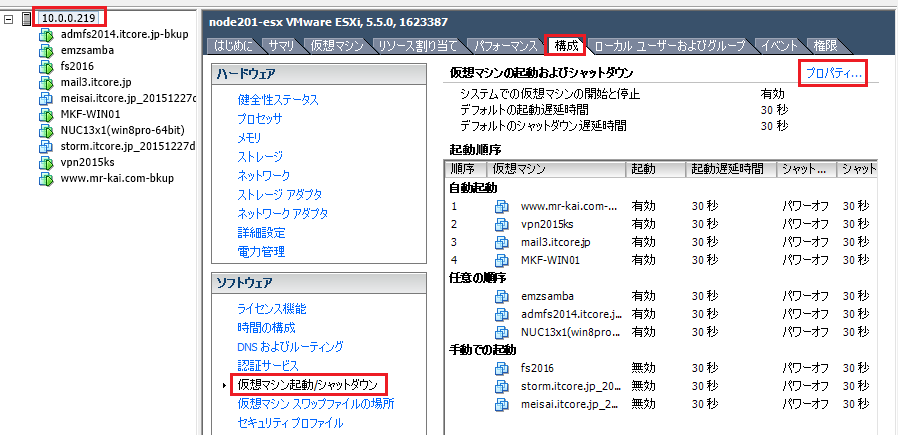Click the VM icon for emzsamba in tree
Screen dimensions: 898x435
pos(45,51)
